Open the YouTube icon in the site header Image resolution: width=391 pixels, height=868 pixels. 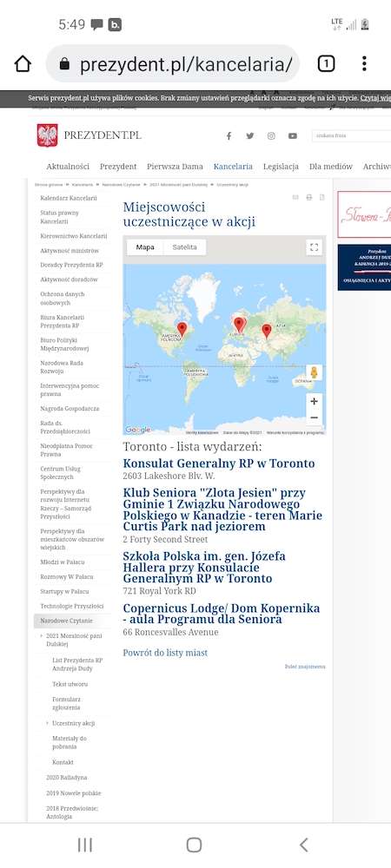pyautogui.click(x=293, y=135)
